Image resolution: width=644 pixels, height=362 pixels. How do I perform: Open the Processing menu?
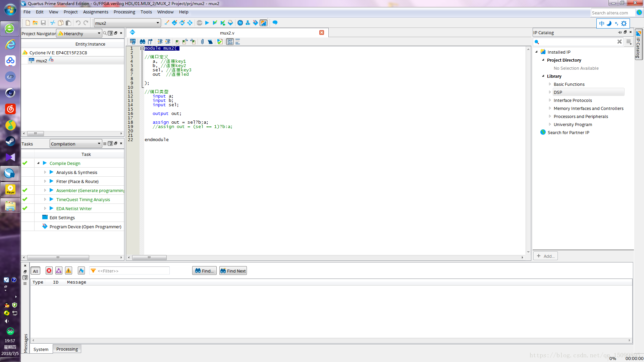click(x=124, y=12)
